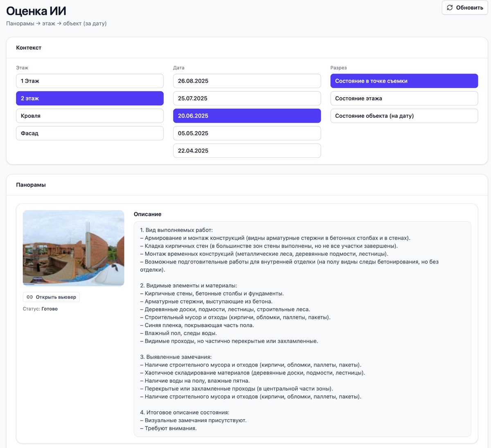The height and width of the screenshot is (448, 491).
Task: Click the line '2. Видимые элементы и материалы:'
Action: 189,286
